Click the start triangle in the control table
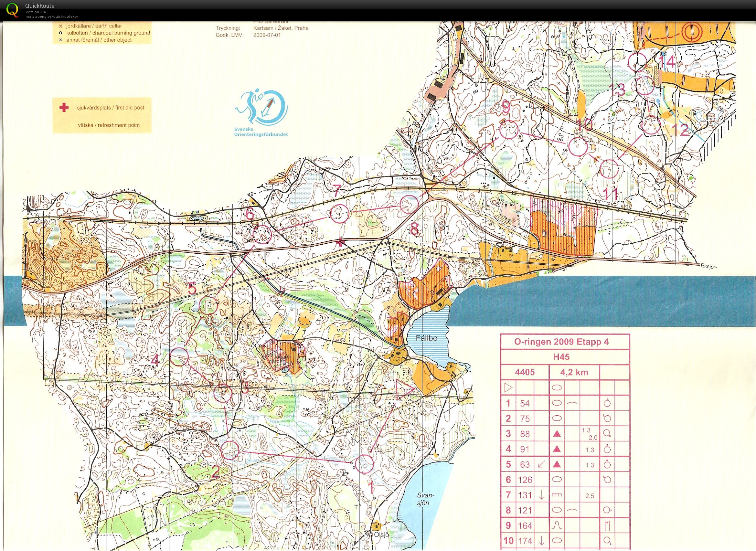Screen dimensions: 756x551 point(508,388)
